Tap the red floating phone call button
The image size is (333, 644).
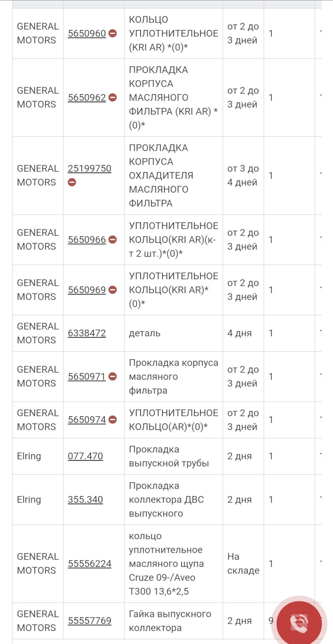(299, 623)
